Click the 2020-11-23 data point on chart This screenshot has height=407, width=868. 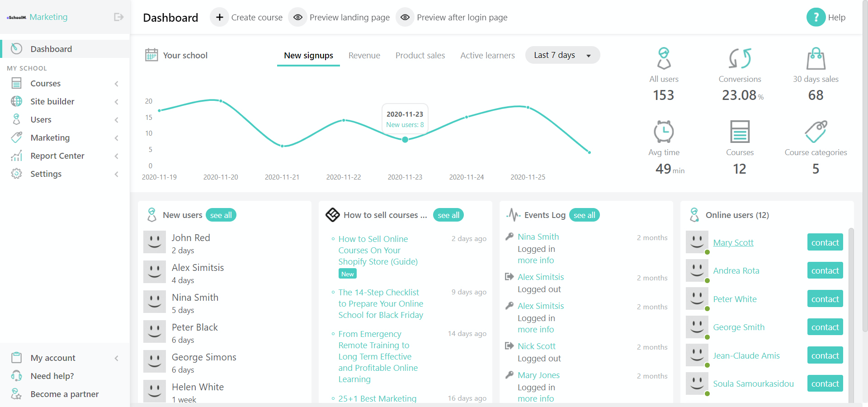pos(405,140)
